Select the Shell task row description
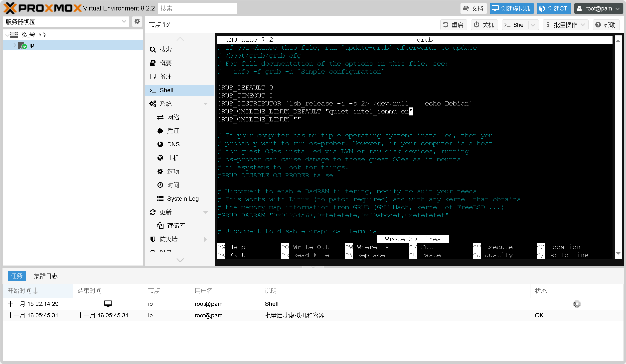Image resolution: width=626 pixels, height=364 pixels. tap(272, 304)
